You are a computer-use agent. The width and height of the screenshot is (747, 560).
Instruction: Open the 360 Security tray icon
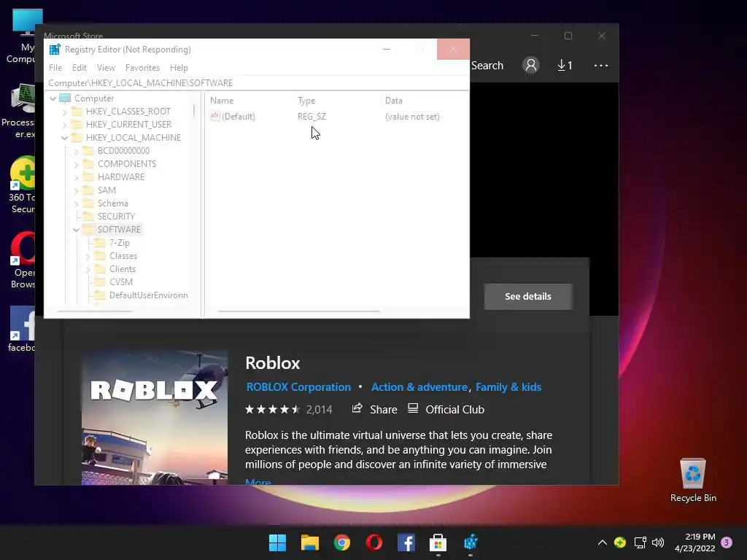pos(620,542)
